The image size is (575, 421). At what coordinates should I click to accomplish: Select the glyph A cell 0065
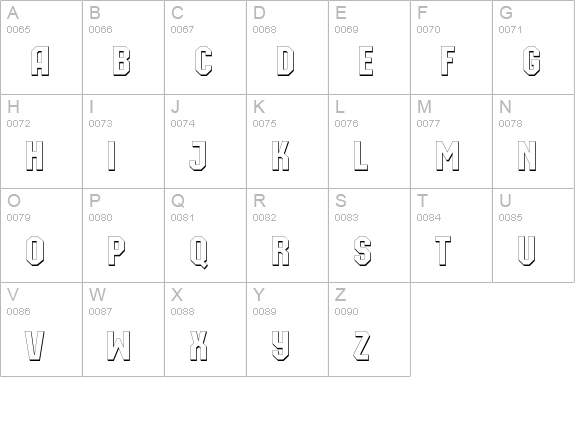pos(41,47)
